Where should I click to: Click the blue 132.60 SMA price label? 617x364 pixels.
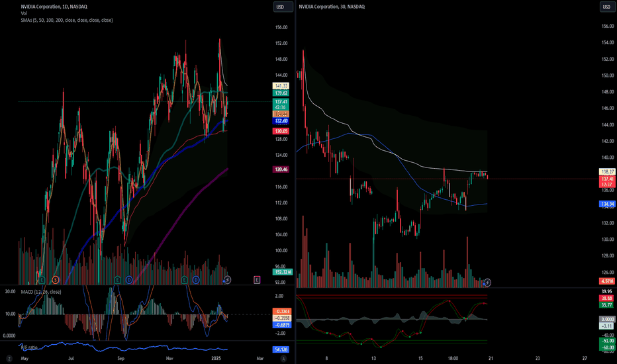click(x=281, y=121)
